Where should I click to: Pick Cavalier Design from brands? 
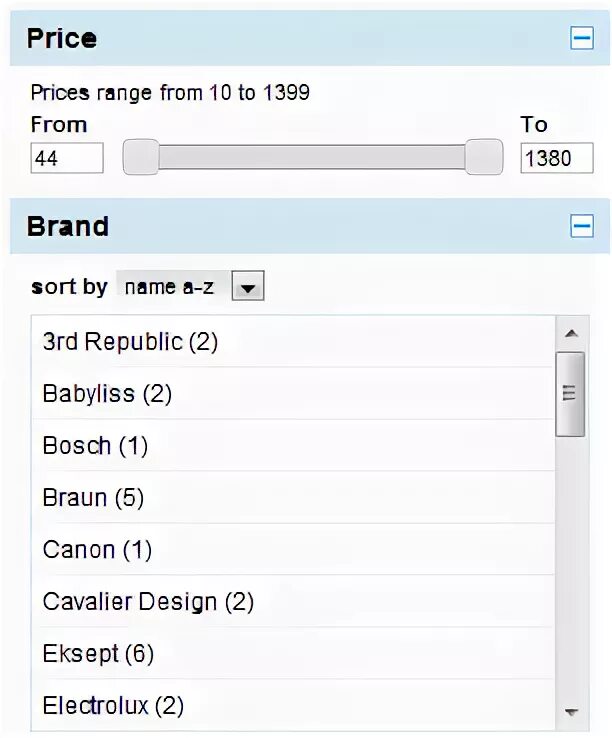(x=148, y=602)
